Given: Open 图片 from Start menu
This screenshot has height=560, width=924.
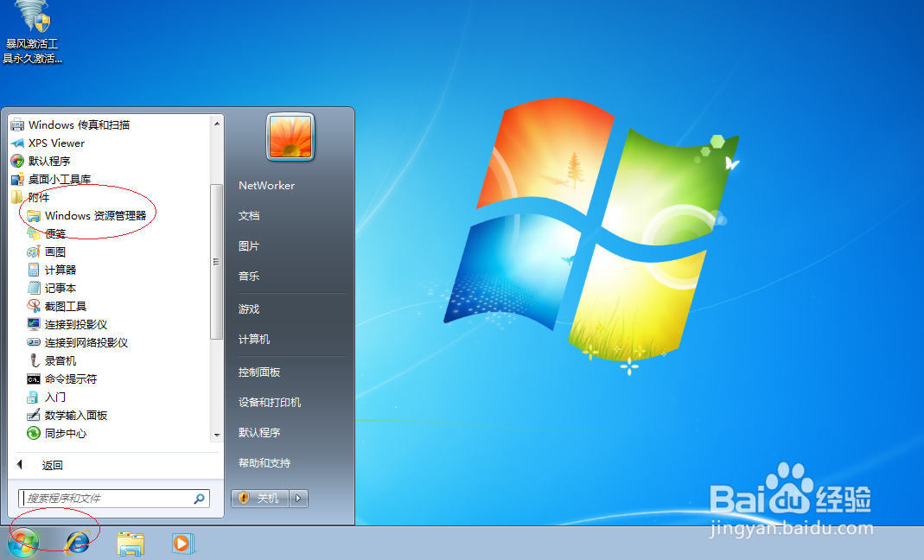Looking at the screenshot, I should coord(249,245).
